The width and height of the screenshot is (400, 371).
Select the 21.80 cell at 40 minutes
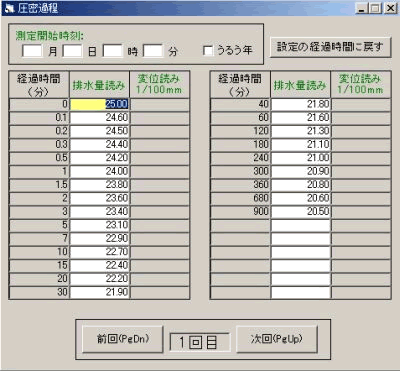pos(301,104)
